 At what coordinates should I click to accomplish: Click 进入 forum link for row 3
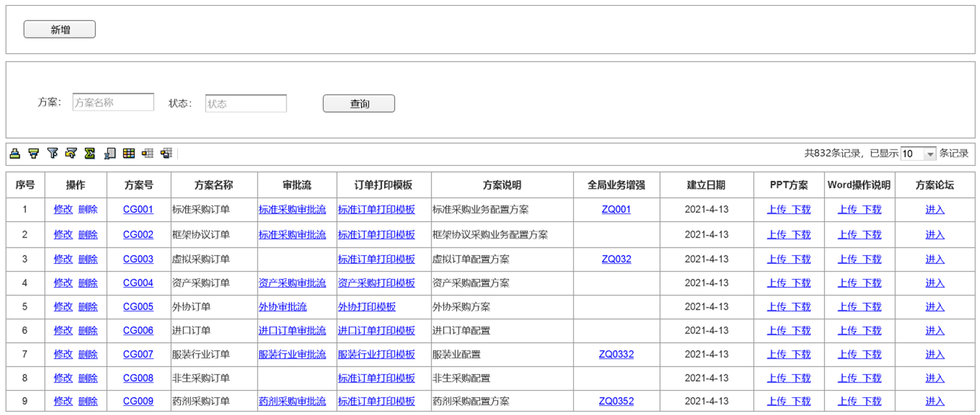click(x=934, y=259)
